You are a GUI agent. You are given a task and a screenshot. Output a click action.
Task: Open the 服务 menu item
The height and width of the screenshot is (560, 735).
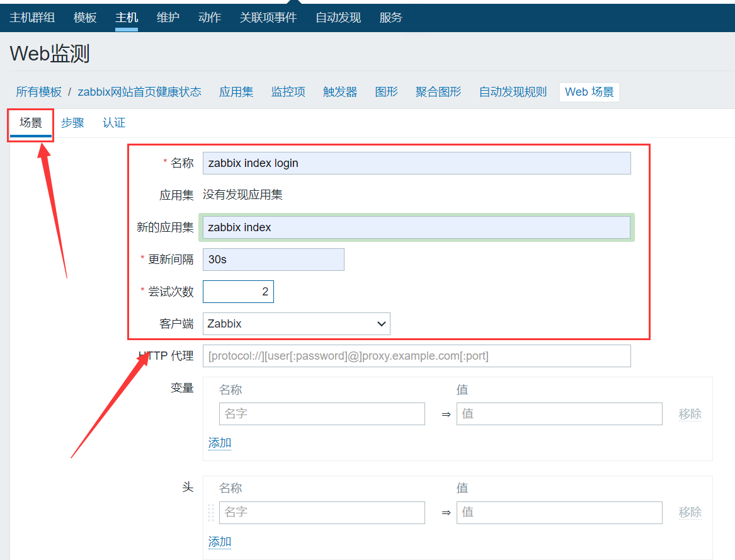point(391,18)
